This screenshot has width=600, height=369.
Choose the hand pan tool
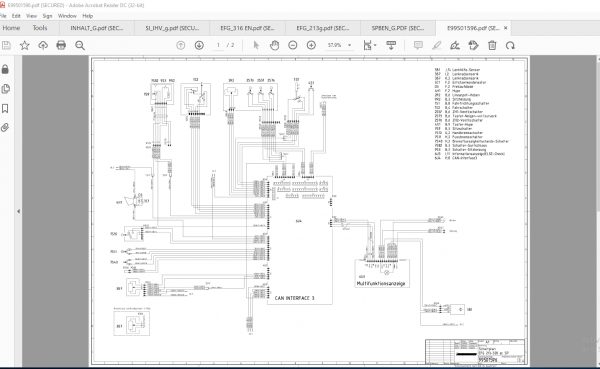(x=274, y=45)
